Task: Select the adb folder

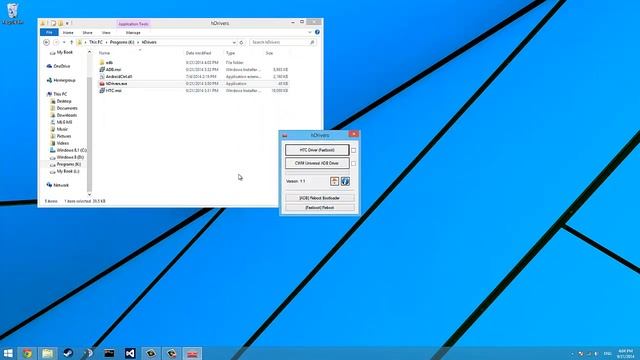Action: click(x=109, y=62)
